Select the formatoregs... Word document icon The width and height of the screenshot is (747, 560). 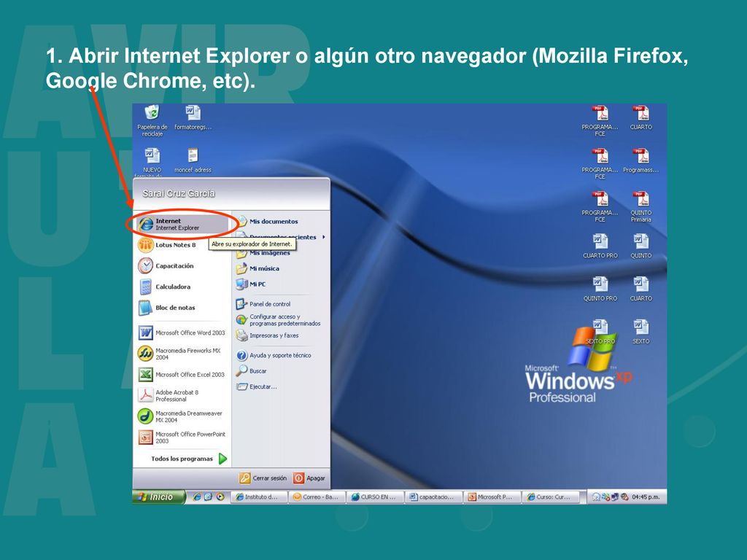(193, 117)
